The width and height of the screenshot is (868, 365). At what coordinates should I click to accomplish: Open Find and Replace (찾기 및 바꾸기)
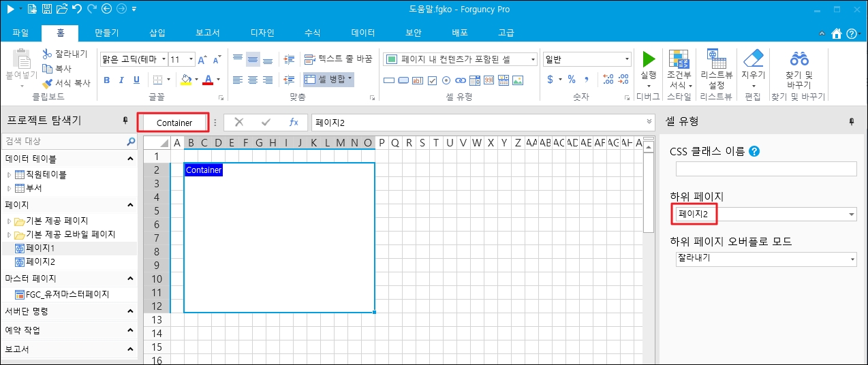tap(799, 60)
